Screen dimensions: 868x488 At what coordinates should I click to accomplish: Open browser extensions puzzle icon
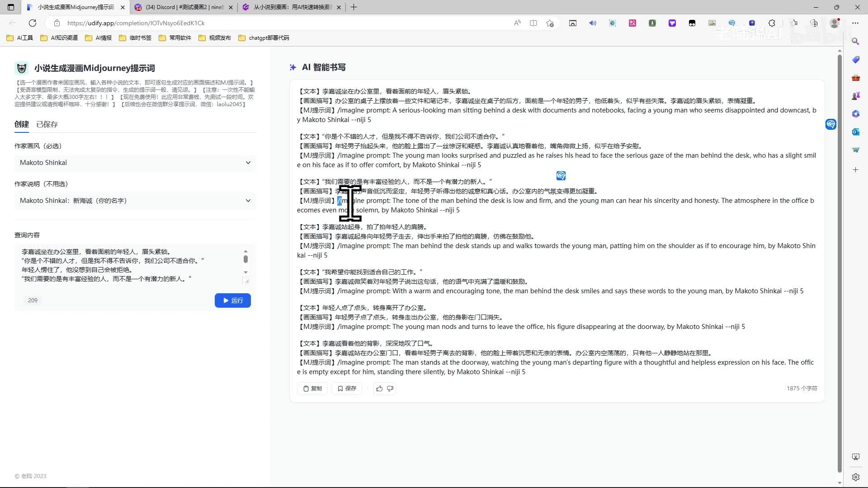click(x=772, y=23)
